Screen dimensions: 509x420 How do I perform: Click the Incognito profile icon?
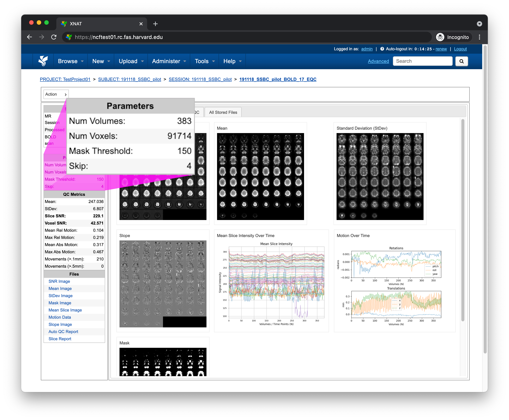440,37
